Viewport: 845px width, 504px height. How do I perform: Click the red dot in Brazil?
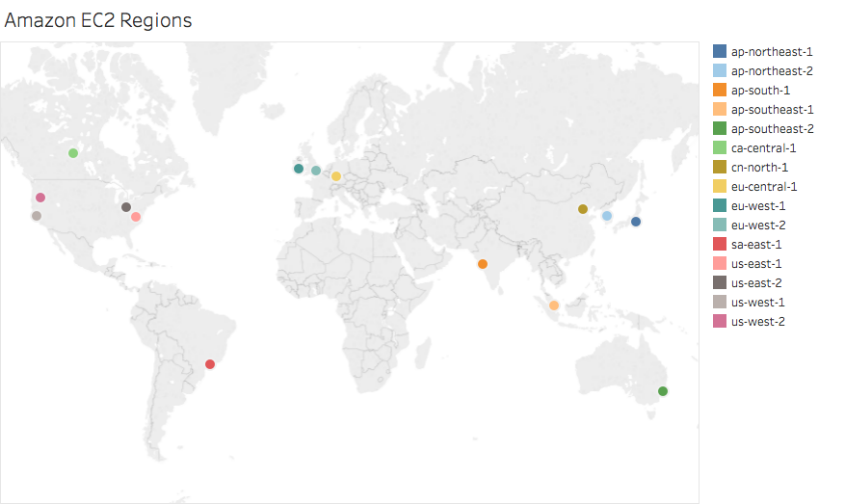[x=210, y=364]
